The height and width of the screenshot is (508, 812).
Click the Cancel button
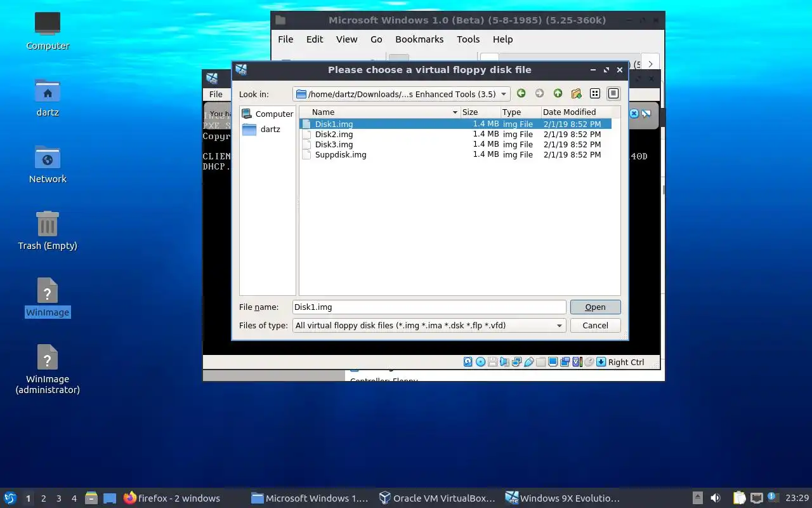(595, 325)
